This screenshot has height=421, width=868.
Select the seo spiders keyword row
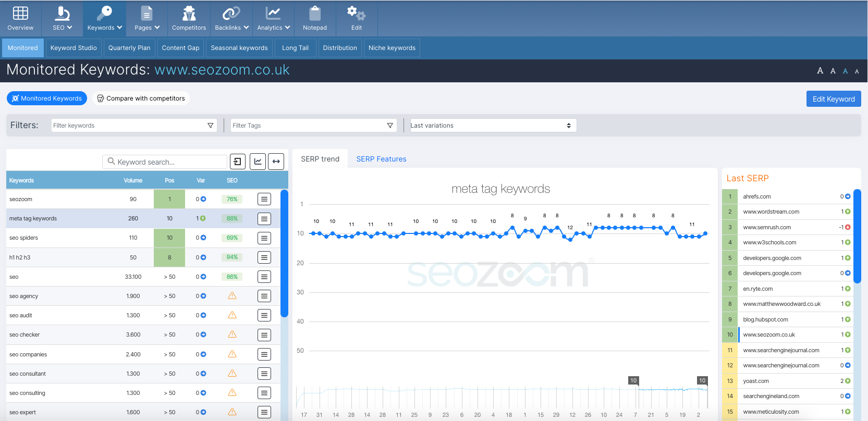tap(143, 238)
